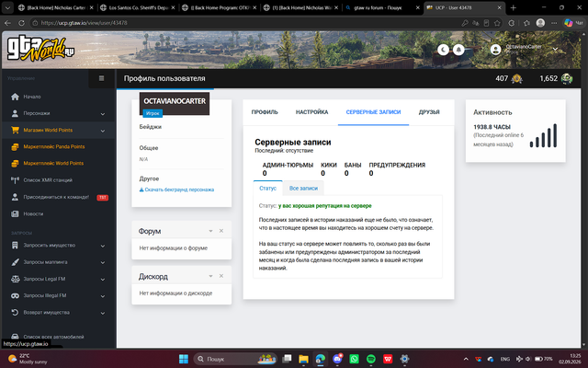Click the Запросы Illegal FM mask icon
This screenshot has width=588, height=368.
pyautogui.click(x=15, y=296)
